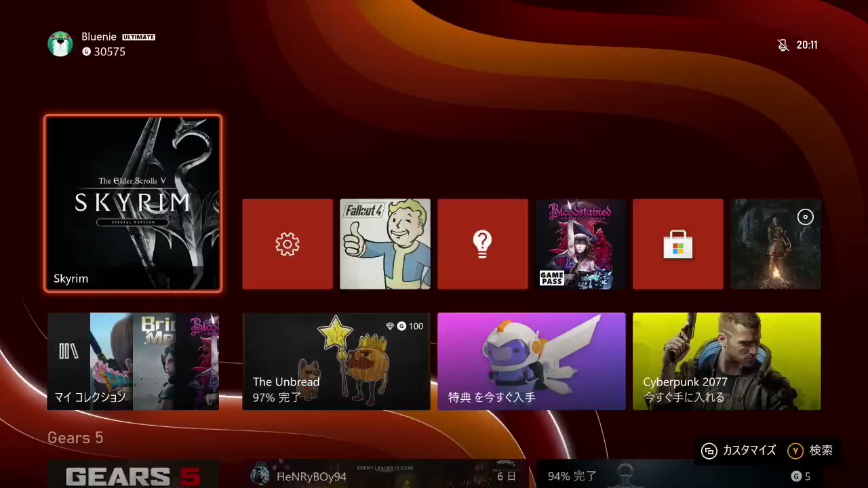Image resolution: width=868 pixels, height=488 pixels.
Task: Click the 検索 search Y button
Action: pyautogui.click(x=810, y=451)
